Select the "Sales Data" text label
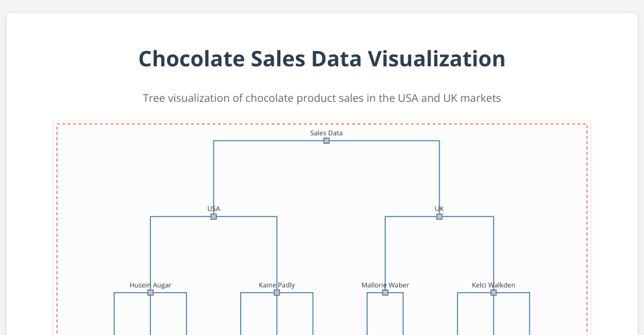Image resolution: width=644 pixels, height=335 pixels. (327, 133)
